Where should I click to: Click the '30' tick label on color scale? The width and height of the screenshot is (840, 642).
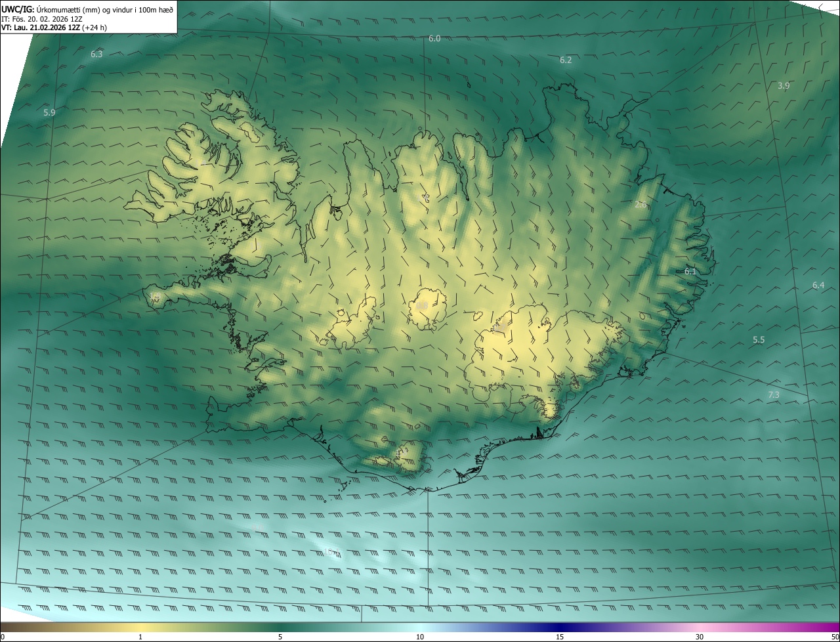coord(700,637)
